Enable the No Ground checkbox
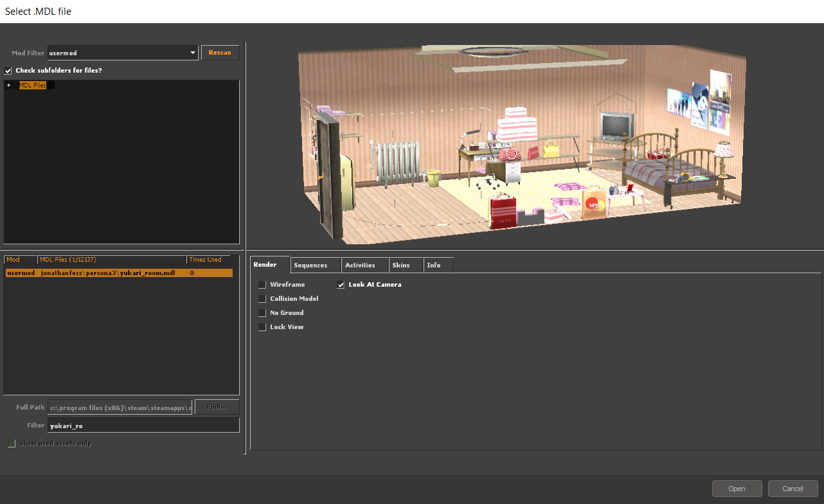Image resolution: width=824 pixels, height=504 pixels. pyautogui.click(x=262, y=313)
